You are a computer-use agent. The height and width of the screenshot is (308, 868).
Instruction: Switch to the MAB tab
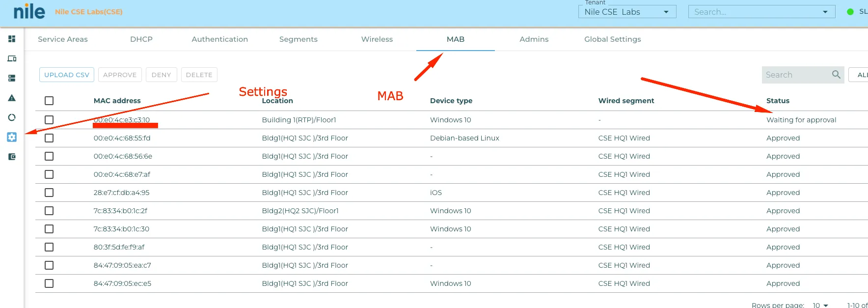(x=456, y=39)
